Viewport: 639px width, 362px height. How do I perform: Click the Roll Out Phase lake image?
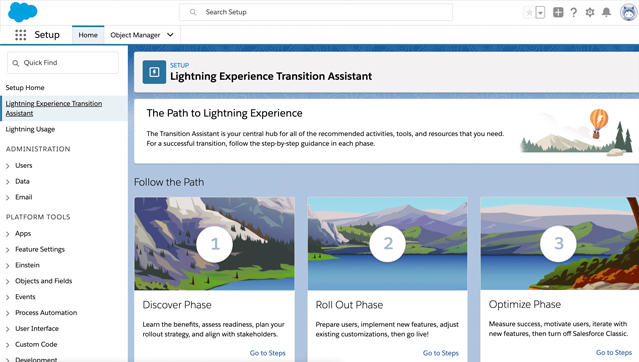point(388,244)
